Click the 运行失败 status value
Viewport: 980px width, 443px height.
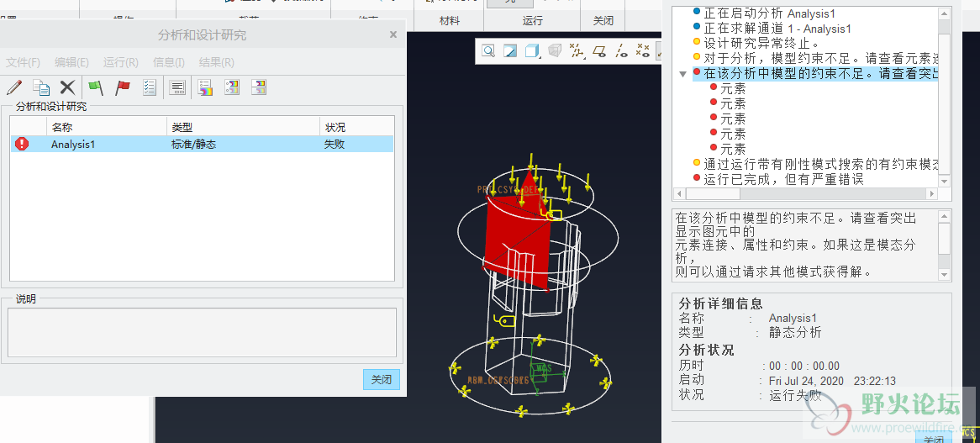coord(795,396)
